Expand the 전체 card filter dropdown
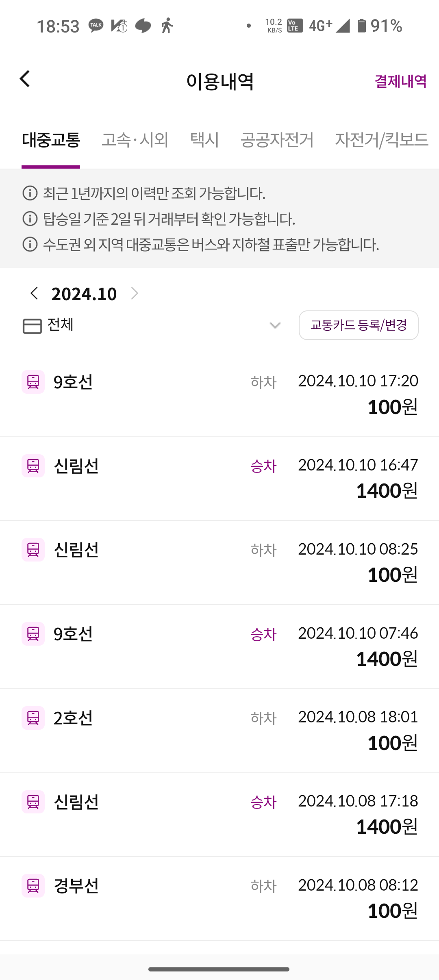Viewport: 439px width, 980px height. pos(275,325)
